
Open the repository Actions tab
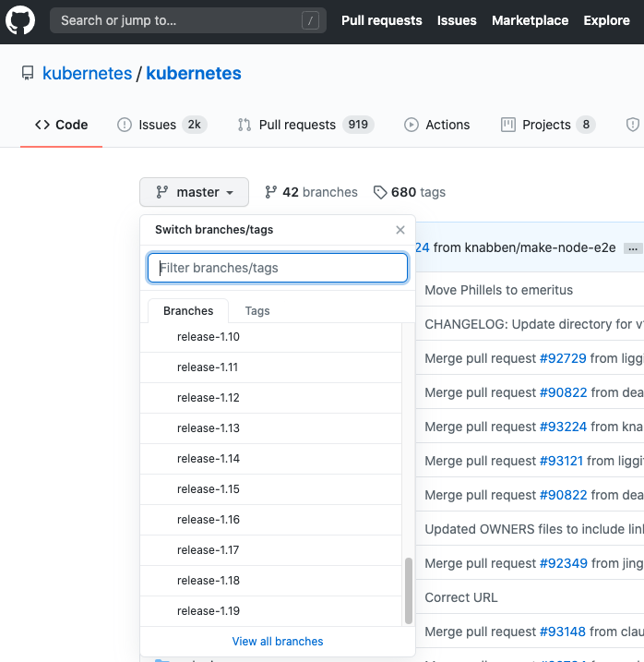[x=436, y=125]
